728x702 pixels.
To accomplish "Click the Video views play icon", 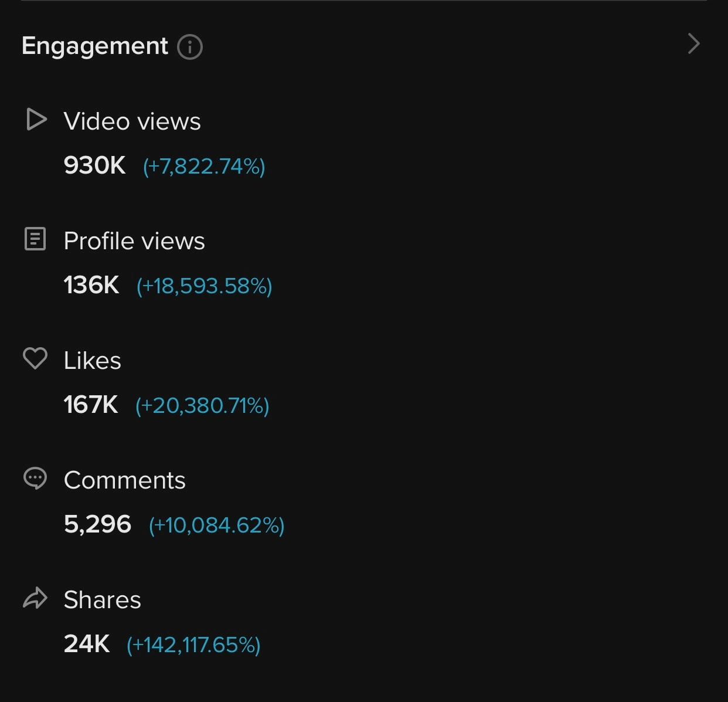I will (36, 120).
